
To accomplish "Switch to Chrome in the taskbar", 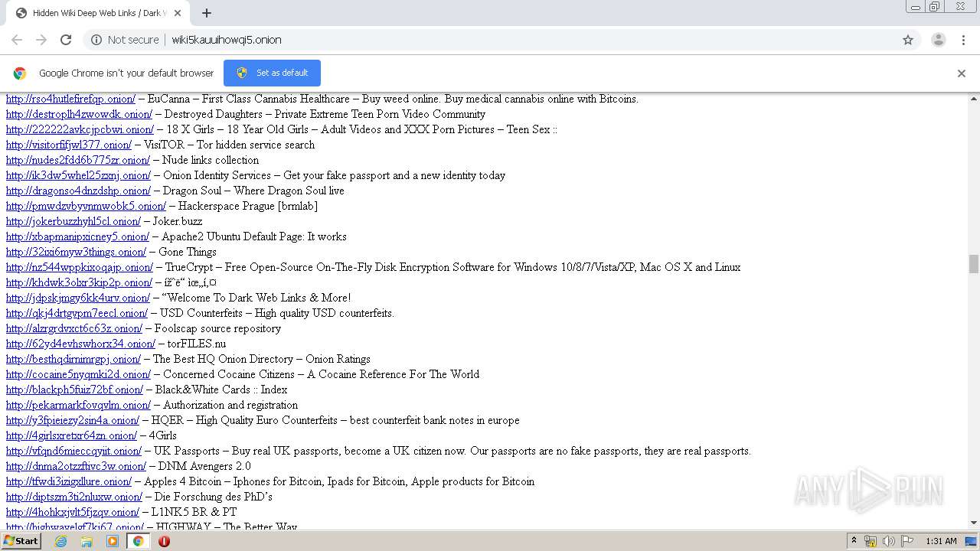I will [138, 541].
